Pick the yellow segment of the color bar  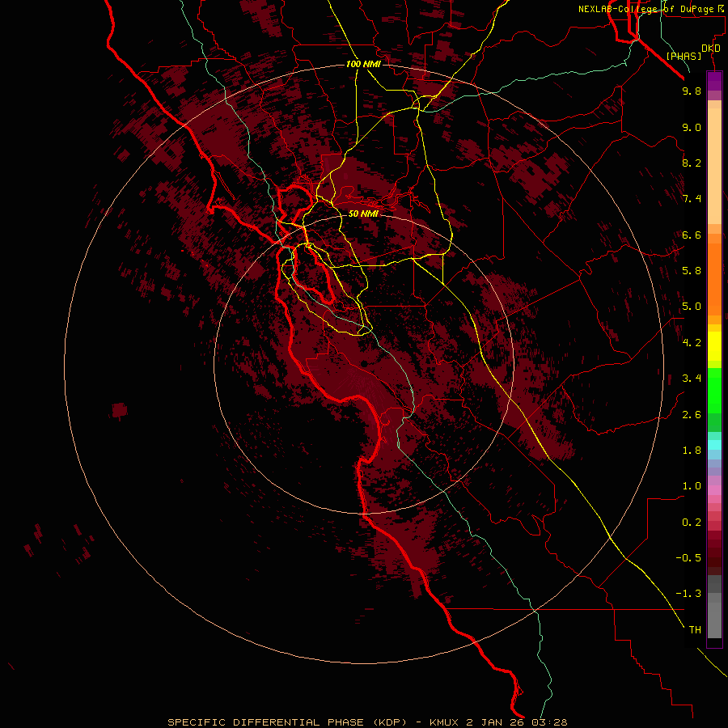714,346
